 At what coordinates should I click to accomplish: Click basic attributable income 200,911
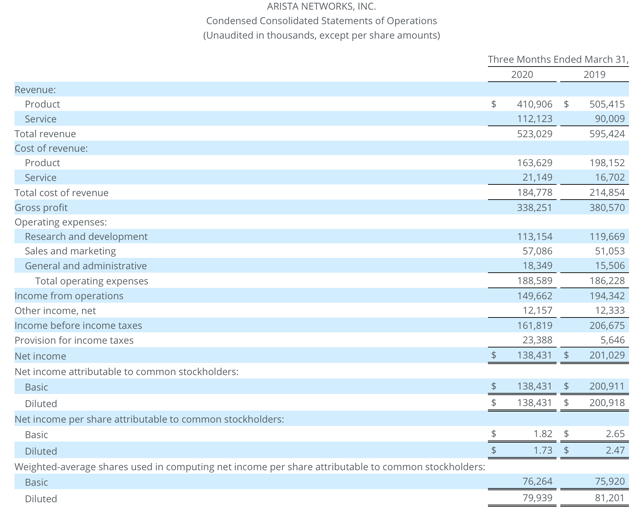pyautogui.click(x=607, y=386)
